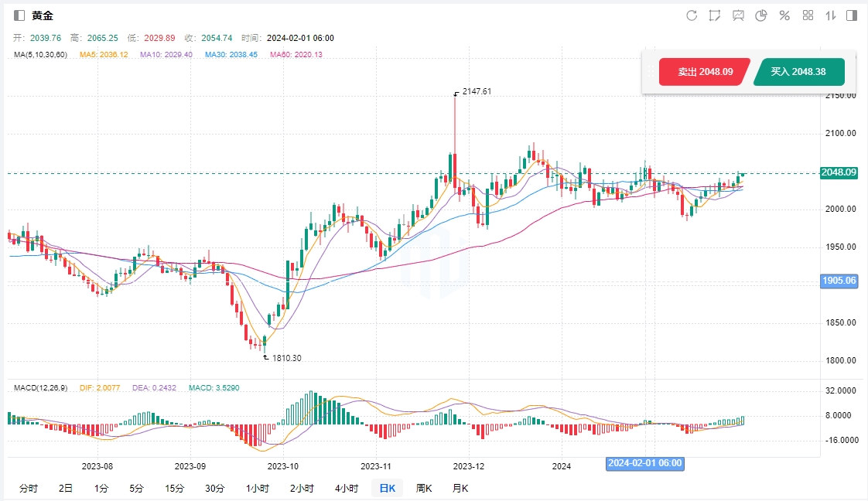Image resolution: width=868 pixels, height=501 pixels.
Task: Choose the 4小时 interval
Action: (x=347, y=488)
